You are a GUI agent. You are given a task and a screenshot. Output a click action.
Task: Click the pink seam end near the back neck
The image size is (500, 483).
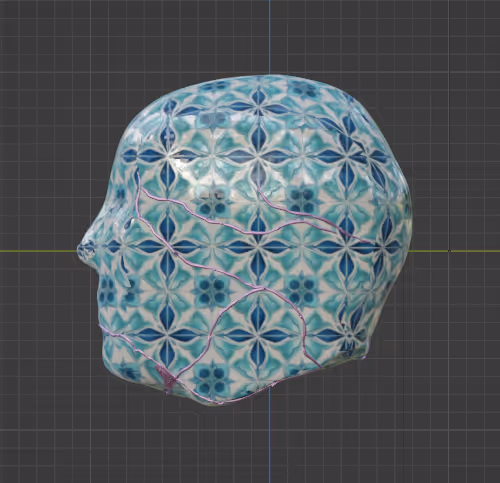coord(363,357)
